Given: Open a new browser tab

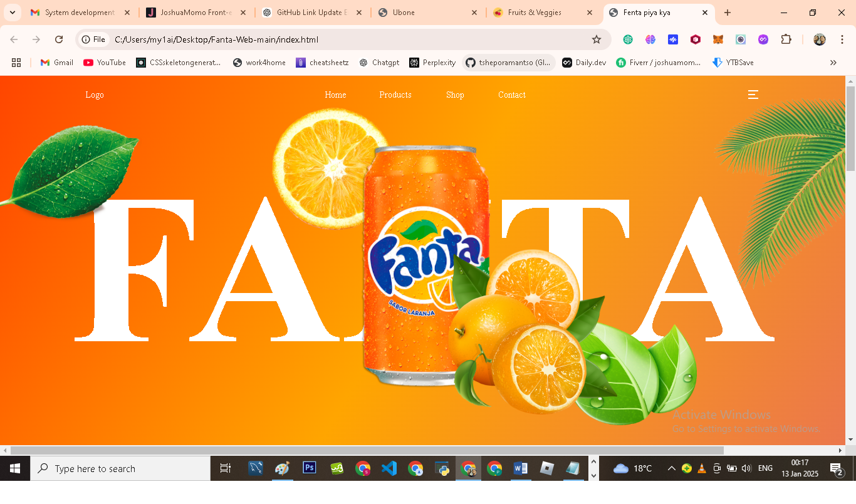Looking at the screenshot, I should click(728, 13).
